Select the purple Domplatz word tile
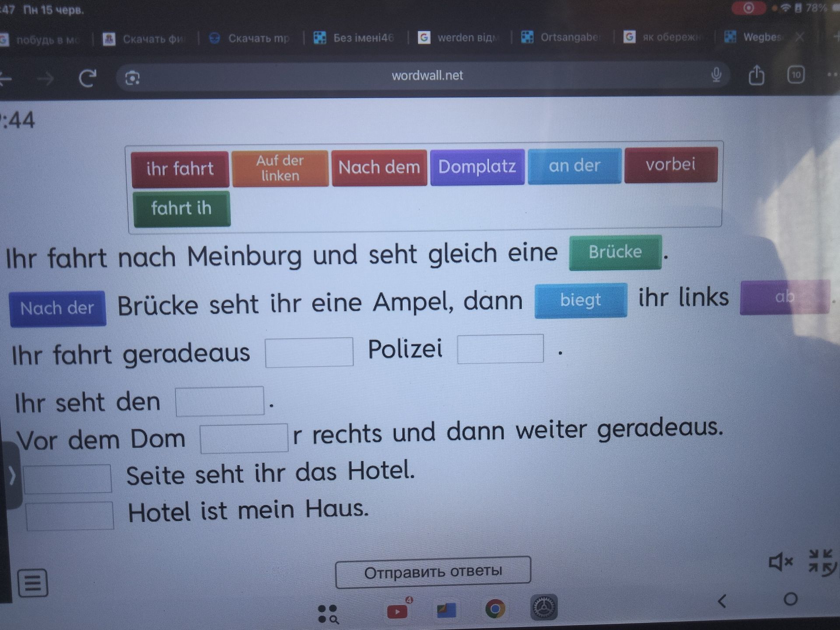The height and width of the screenshot is (630, 840). 477,167
